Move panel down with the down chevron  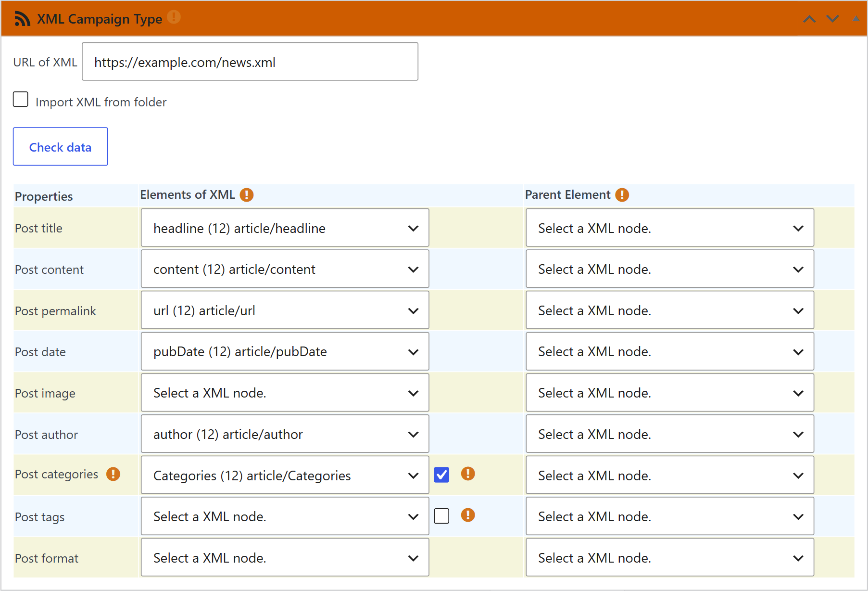[832, 19]
